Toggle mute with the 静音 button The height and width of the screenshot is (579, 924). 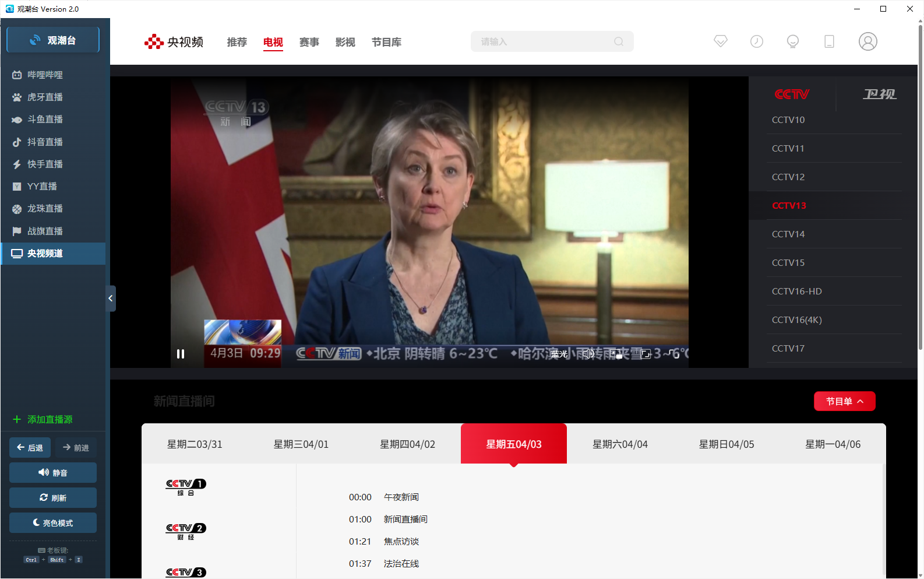point(53,473)
